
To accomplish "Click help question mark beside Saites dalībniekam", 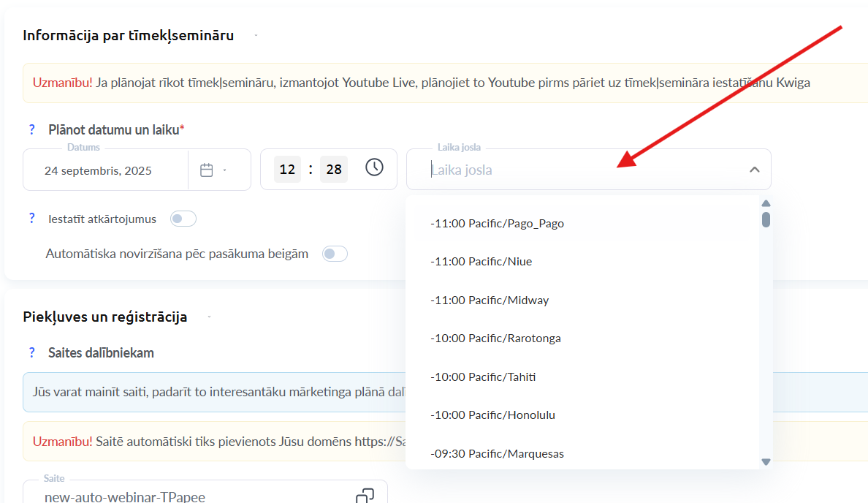I will tap(32, 352).
